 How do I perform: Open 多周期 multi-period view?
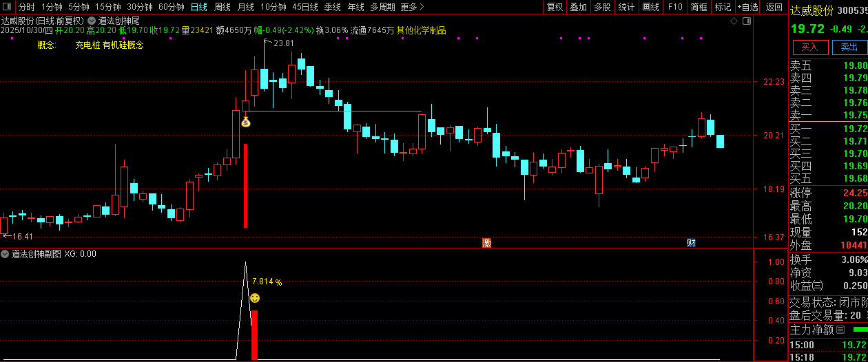[382, 7]
